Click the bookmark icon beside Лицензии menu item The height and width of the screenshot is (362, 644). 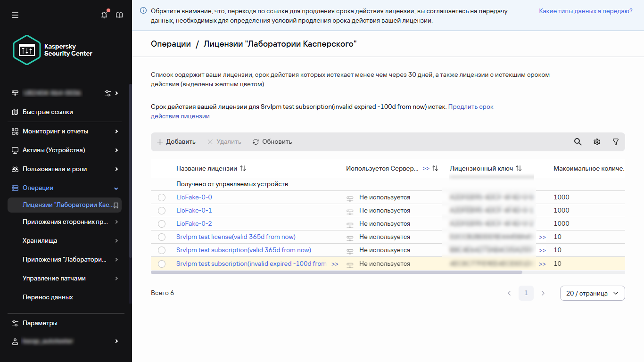click(116, 205)
